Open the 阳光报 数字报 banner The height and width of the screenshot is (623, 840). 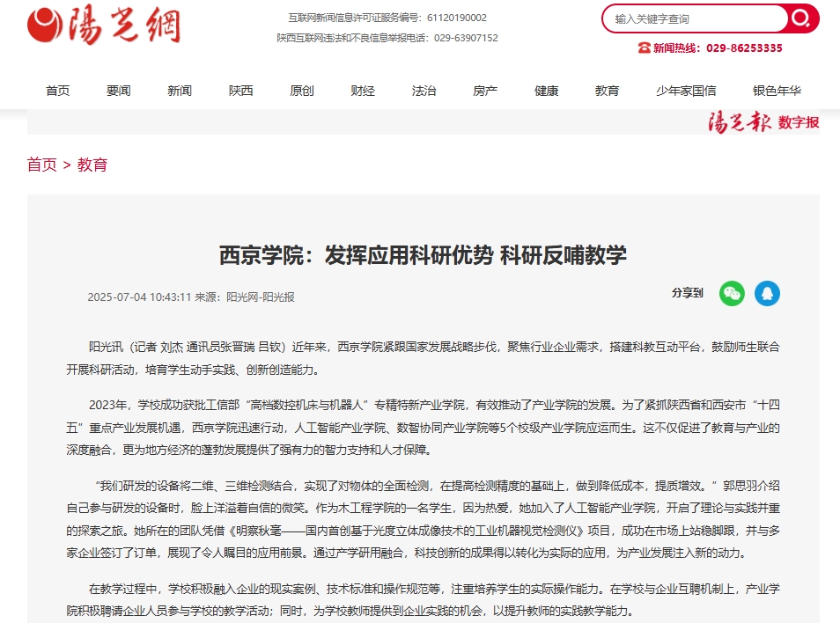click(x=763, y=122)
